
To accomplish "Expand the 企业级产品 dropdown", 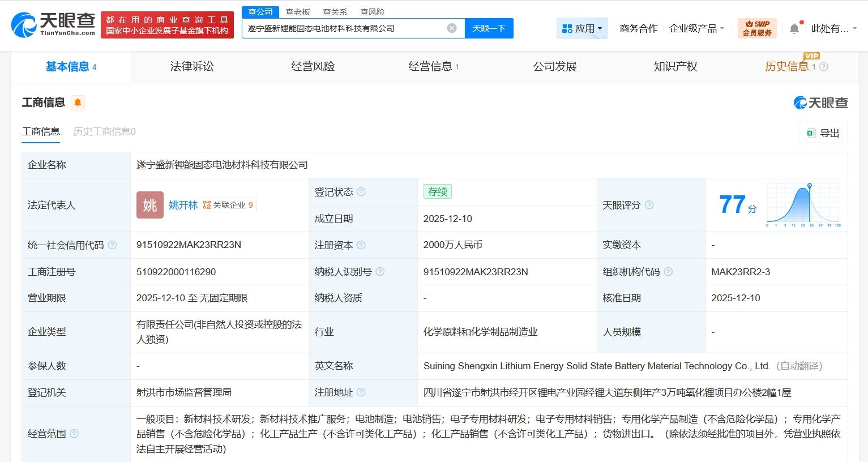I will point(696,28).
